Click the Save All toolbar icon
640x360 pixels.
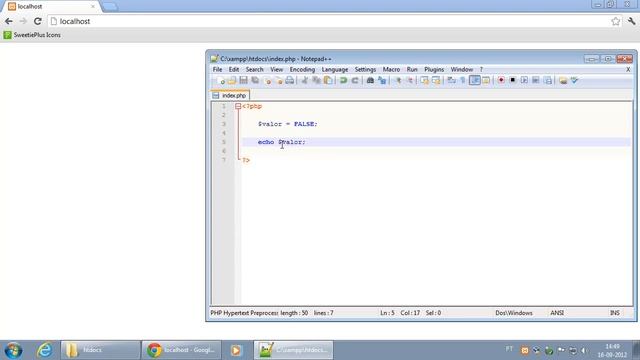[255, 80]
